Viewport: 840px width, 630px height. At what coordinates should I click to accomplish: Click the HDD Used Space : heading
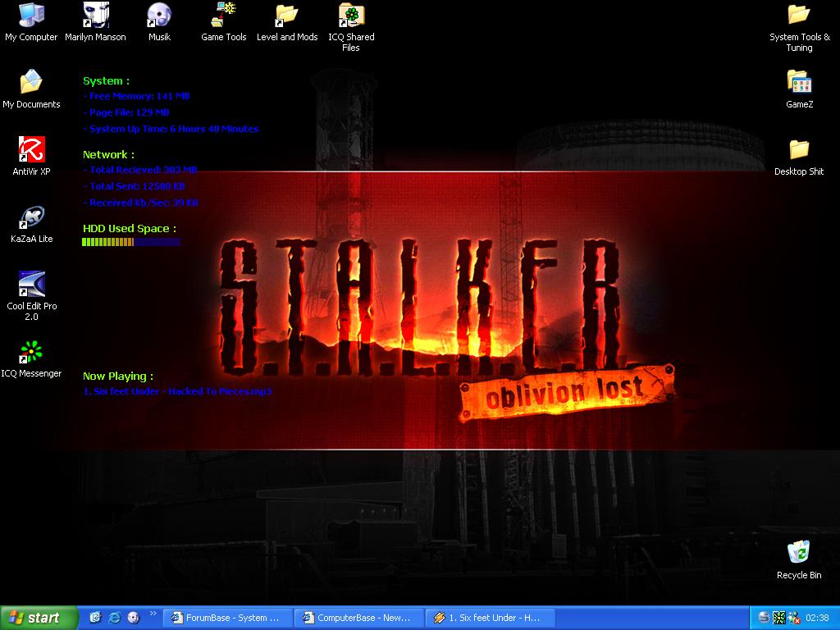coord(130,229)
